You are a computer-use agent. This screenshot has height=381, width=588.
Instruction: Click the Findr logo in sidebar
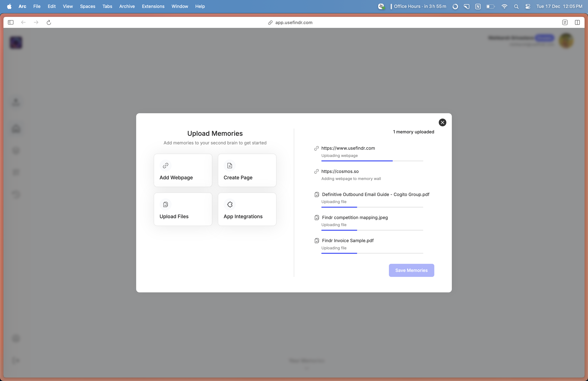(16, 43)
